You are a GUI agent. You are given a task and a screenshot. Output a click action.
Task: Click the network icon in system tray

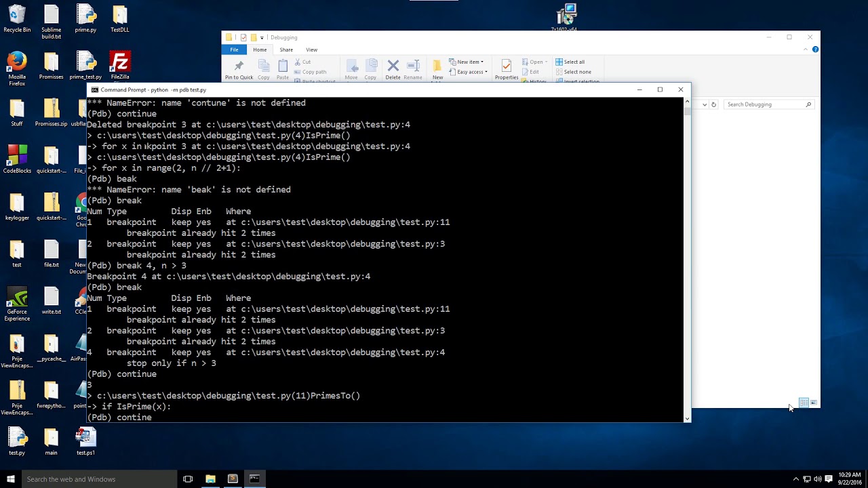point(806,479)
